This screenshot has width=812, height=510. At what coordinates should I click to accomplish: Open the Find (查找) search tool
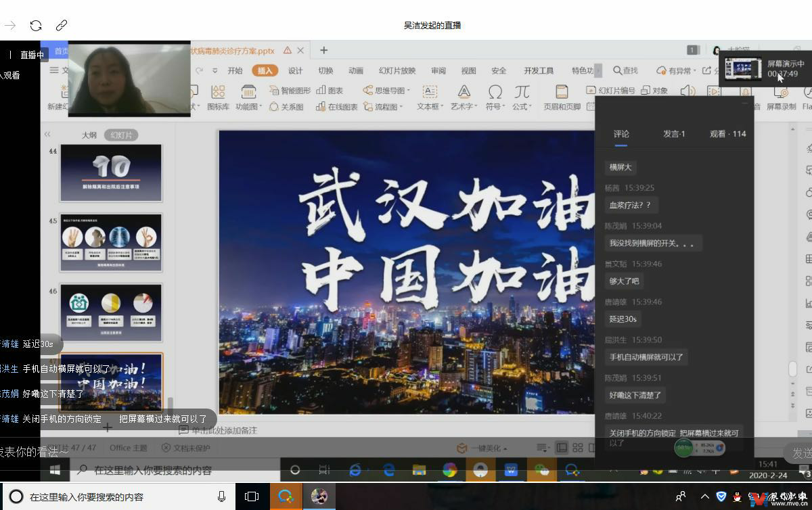coord(625,70)
